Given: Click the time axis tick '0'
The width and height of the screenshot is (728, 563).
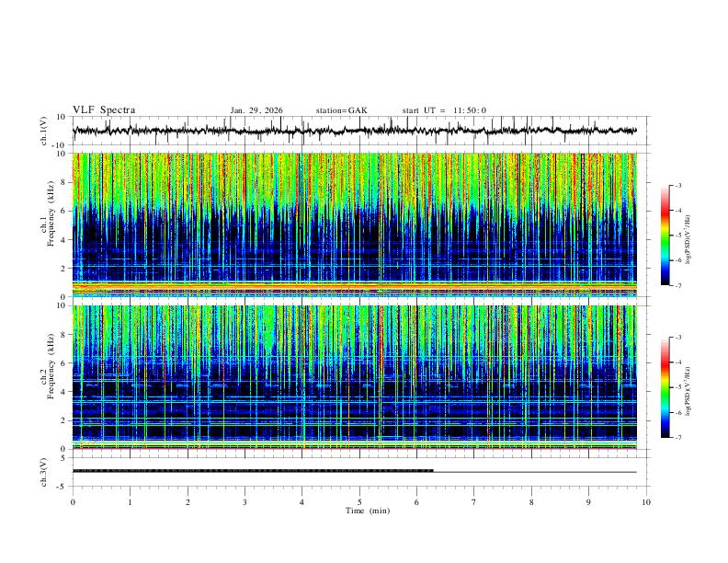Looking at the screenshot, I should (x=73, y=502).
